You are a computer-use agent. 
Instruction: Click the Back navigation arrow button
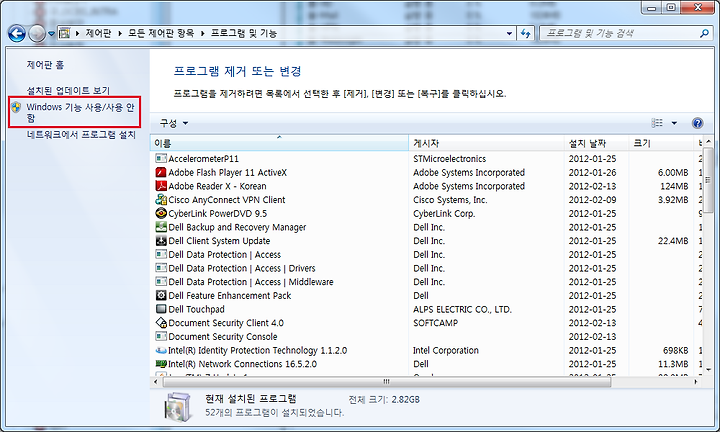(x=17, y=33)
